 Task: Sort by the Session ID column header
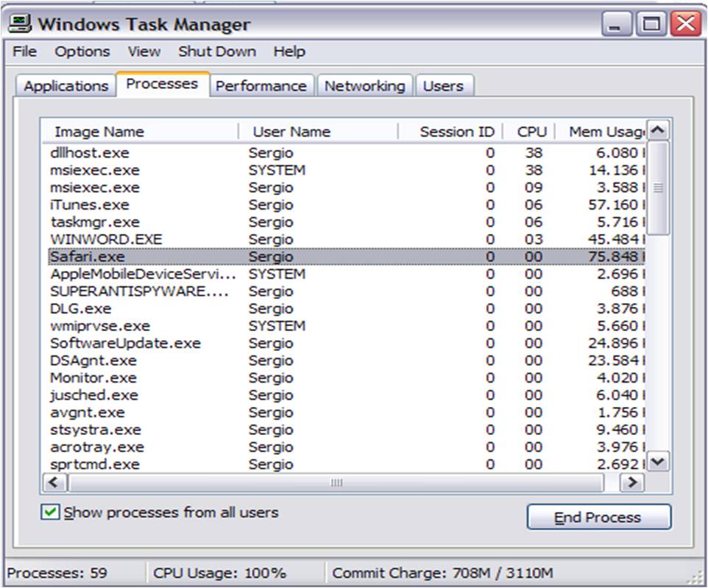coord(450,132)
